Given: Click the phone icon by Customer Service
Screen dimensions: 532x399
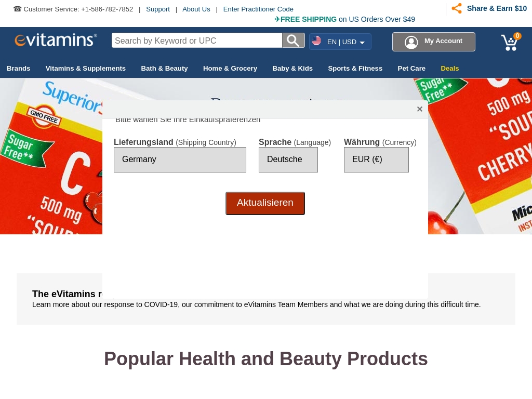Looking at the screenshot, I should click(x=17, y=9).
